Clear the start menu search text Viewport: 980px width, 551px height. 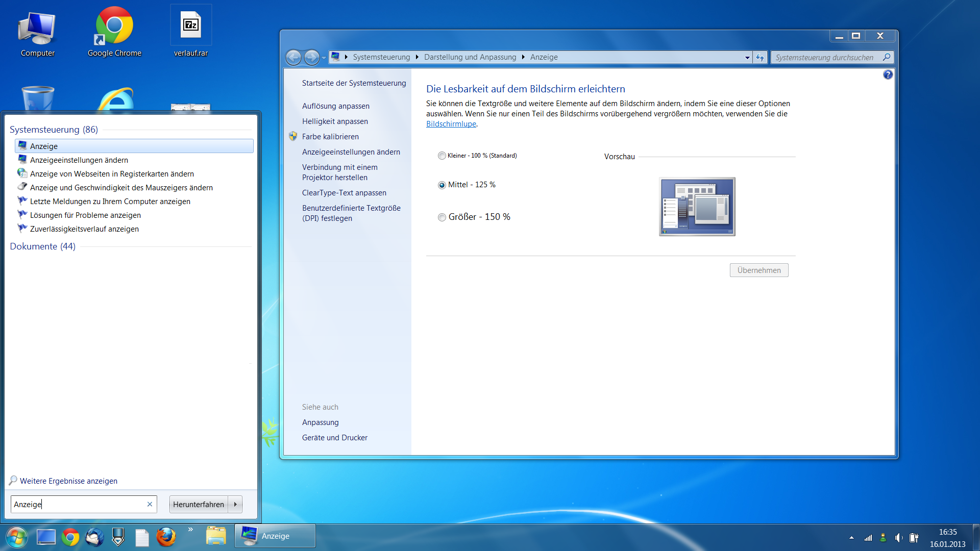(150, 504)
